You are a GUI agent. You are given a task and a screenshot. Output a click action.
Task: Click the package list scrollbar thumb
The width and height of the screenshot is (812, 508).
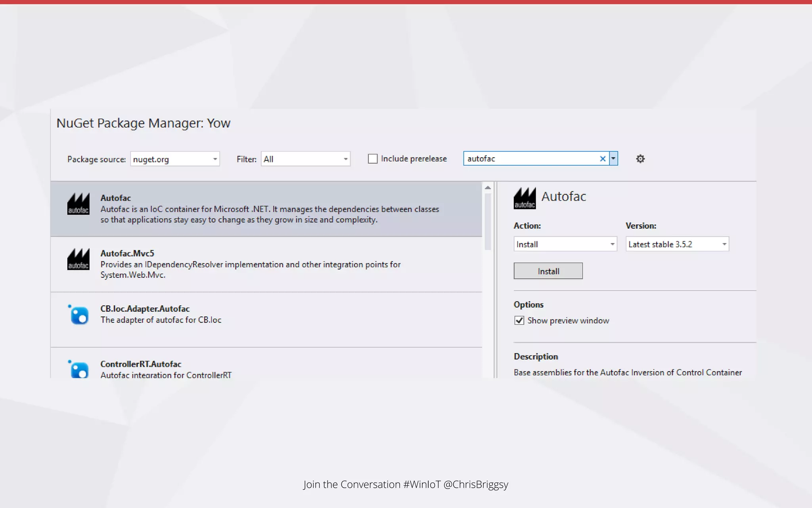tap(488, 221)
